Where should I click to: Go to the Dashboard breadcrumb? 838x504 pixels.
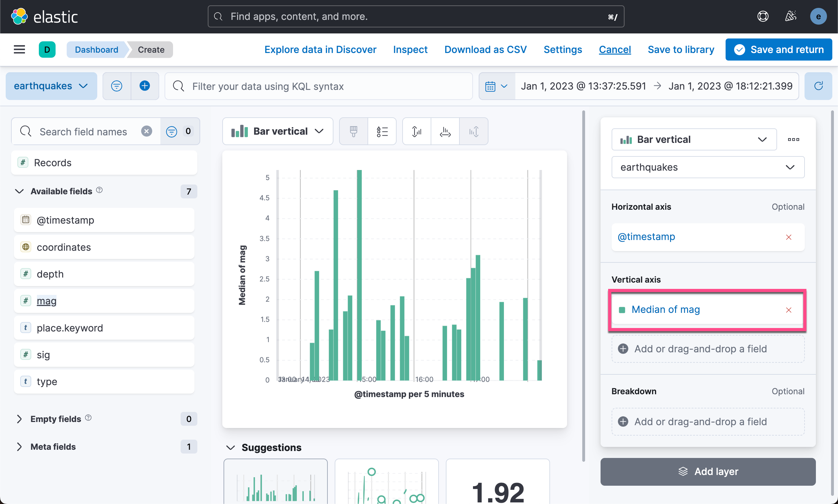click(97, 50)
